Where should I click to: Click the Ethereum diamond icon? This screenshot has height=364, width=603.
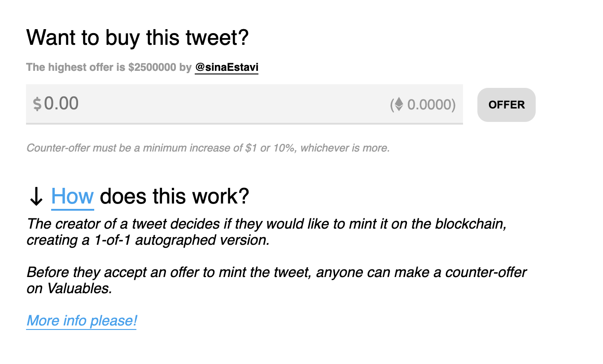coord(398,105)
